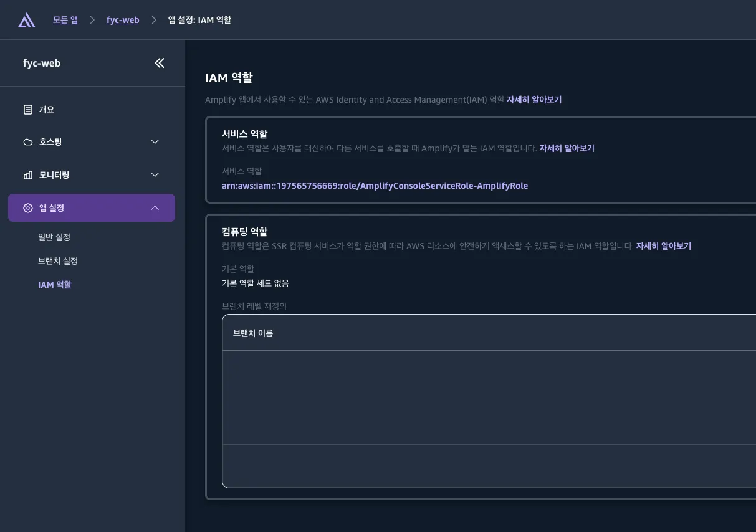Click the 브랜치 레벨 재정의 label
Screen dimensions: 756x532
pos(254,306)
